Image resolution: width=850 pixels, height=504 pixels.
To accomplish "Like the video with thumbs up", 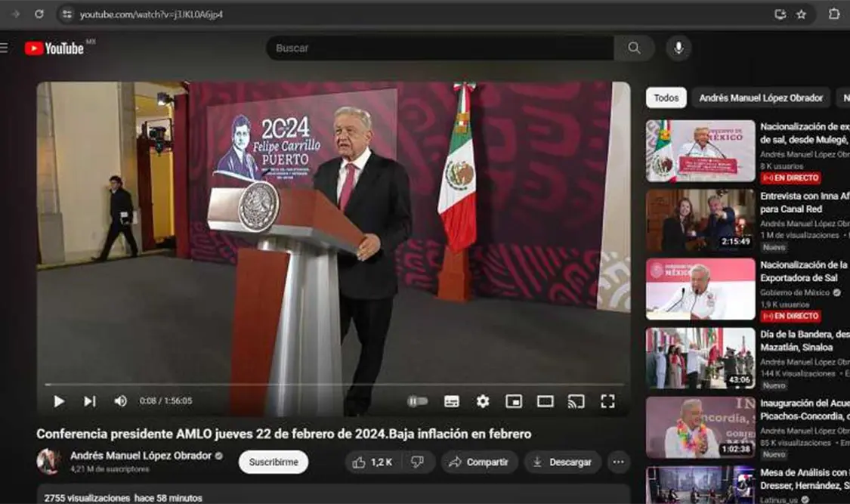I will tap(372, 462).
